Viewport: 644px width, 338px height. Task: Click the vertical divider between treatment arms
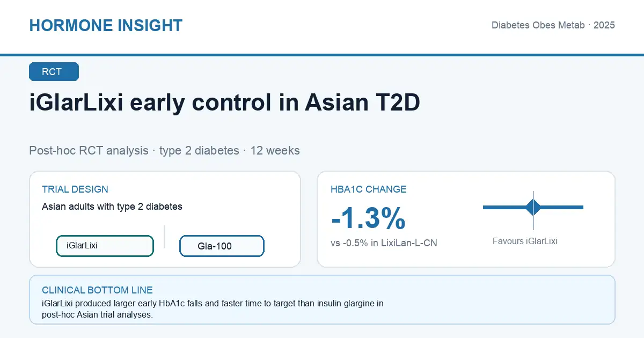[164, 237]
